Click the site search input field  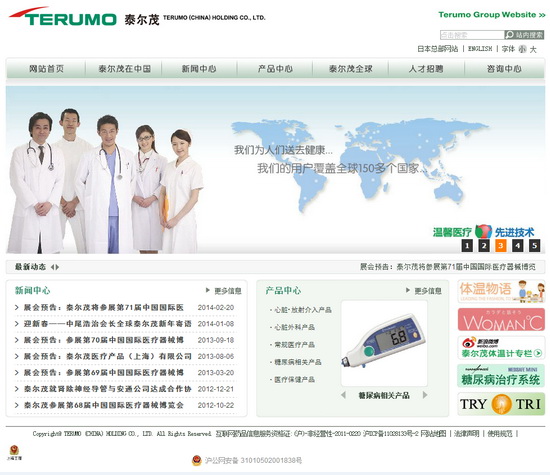(x=472, y=35)
